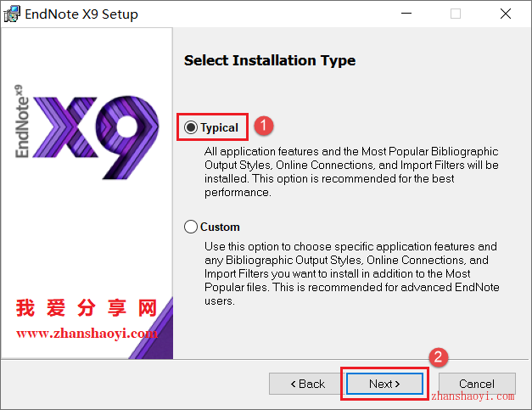Click the EndNote X9 Setup title text
532x410 pixels.
[81, 14]
